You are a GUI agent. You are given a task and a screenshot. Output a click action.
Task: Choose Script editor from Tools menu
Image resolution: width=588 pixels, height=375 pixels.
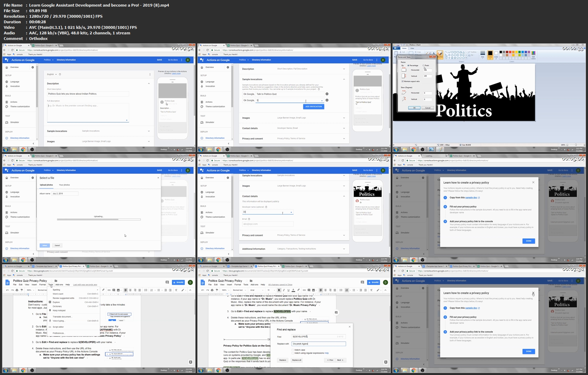[74, 327]
